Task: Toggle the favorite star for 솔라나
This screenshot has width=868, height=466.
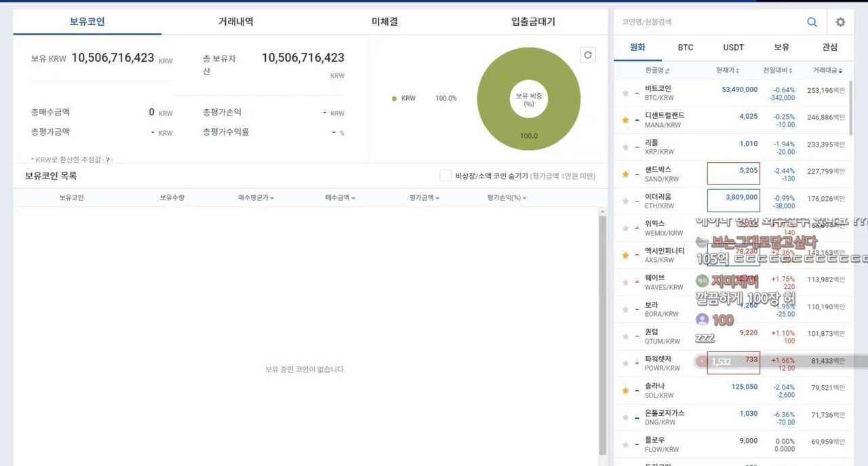Action: [625, 390]
